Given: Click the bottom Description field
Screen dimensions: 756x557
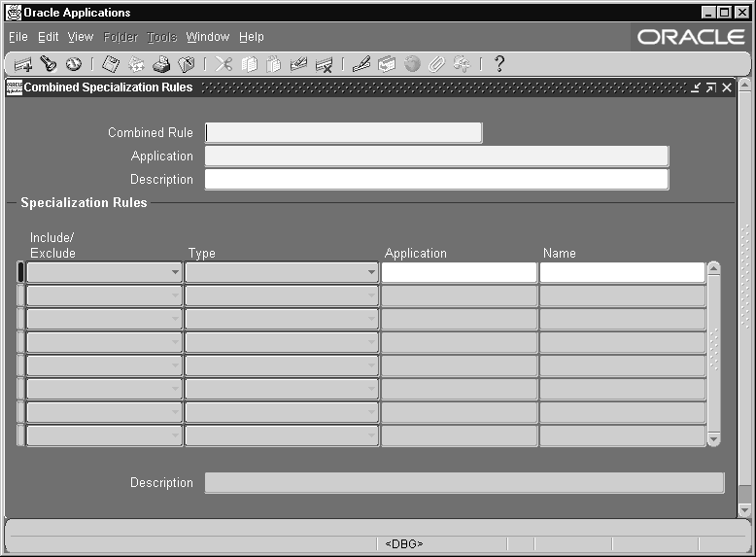Looking at the screenshot, I should pos(464,483).
